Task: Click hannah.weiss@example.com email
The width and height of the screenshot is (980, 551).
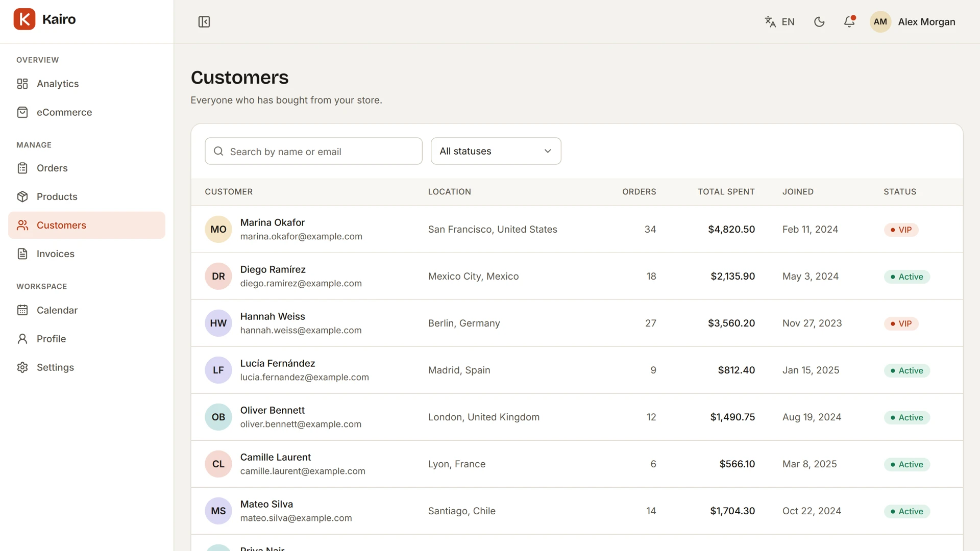Action: tap(301, 331)
